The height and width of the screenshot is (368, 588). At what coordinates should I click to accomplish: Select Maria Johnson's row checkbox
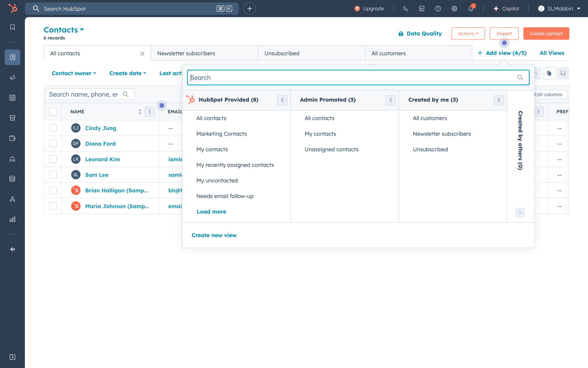click(x=53, y=206)
